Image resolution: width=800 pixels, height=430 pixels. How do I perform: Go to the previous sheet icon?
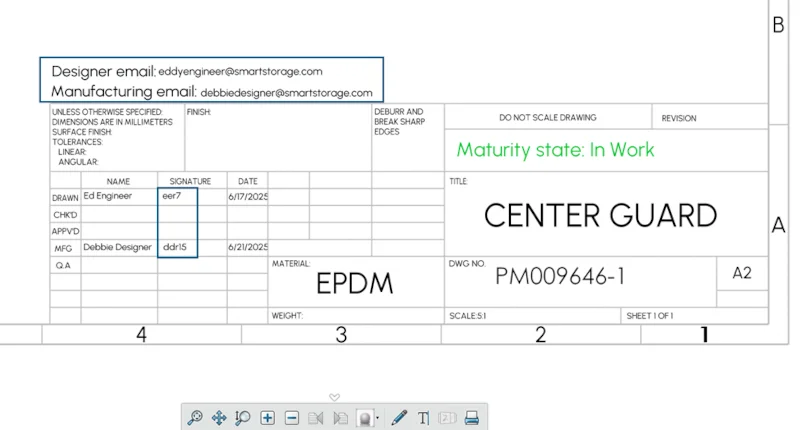tap(316, 417)
